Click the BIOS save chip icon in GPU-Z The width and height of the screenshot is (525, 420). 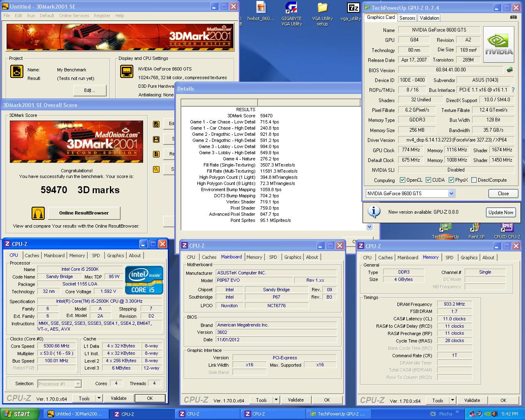pyautogui.click(x=510, y=70)
